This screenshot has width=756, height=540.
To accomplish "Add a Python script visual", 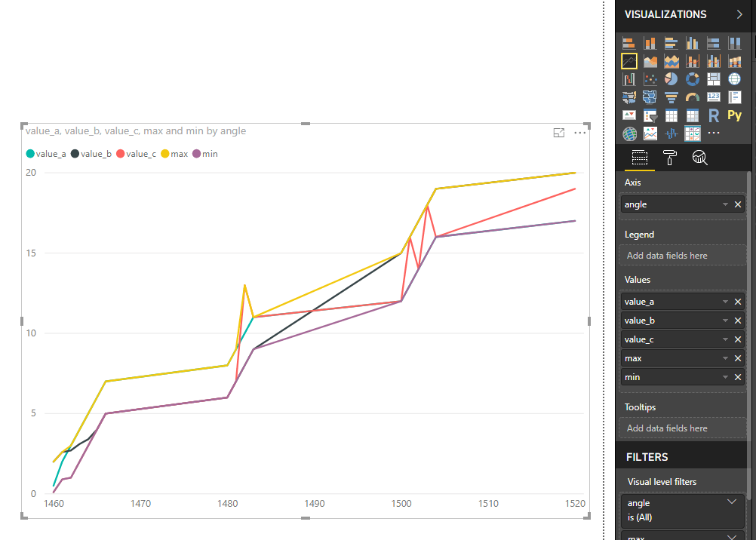I will pos(734,115).
